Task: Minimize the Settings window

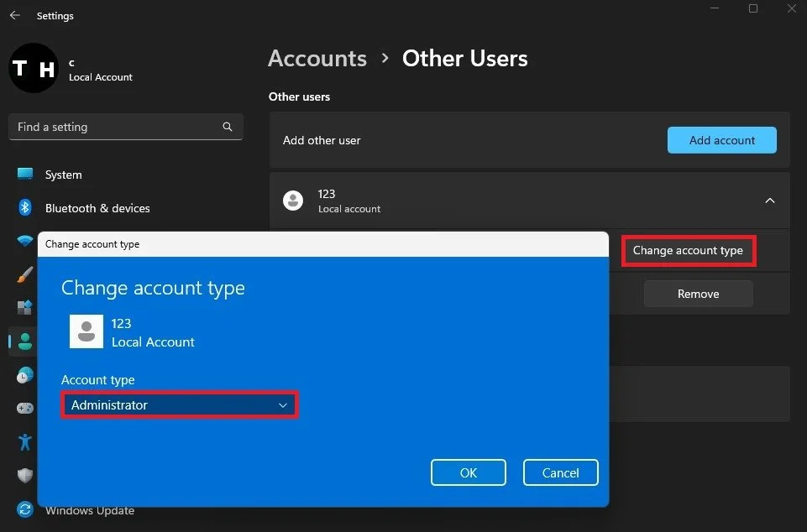Action: pos(715,8)
